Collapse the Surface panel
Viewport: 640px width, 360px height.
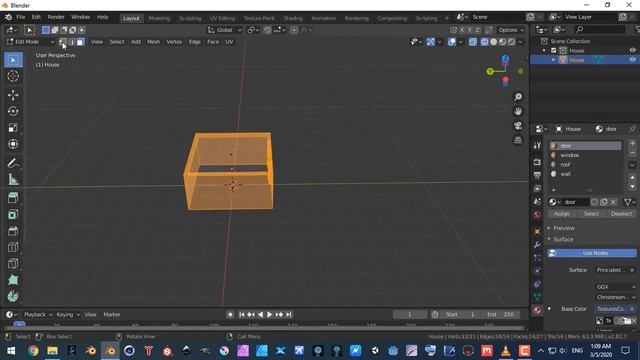pyautogui.click(x=563, y=239)
